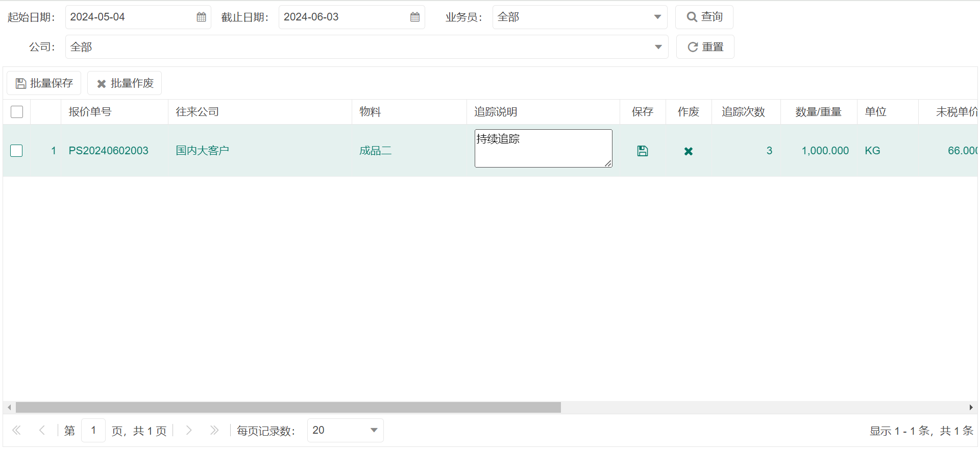The height and width of the screenshot is (449, 980).
Task: Expand the 业务员 dropdown
Action: (x=657, y=17)
